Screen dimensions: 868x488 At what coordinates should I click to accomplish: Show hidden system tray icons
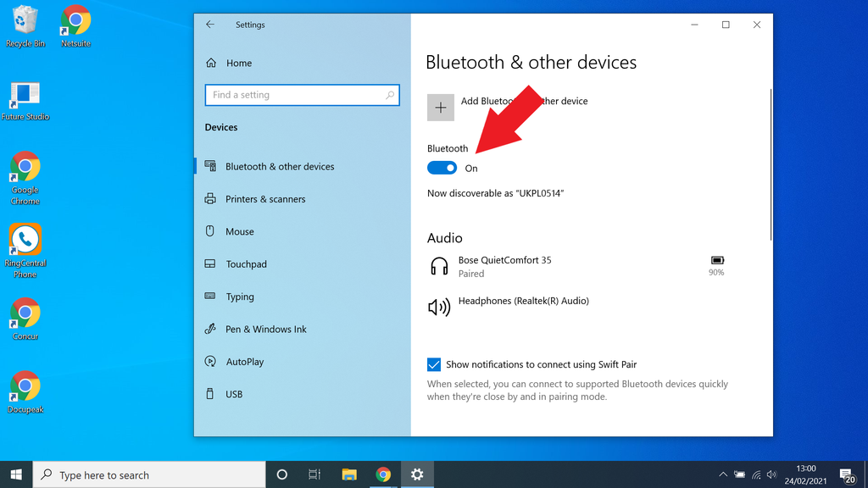723,474
